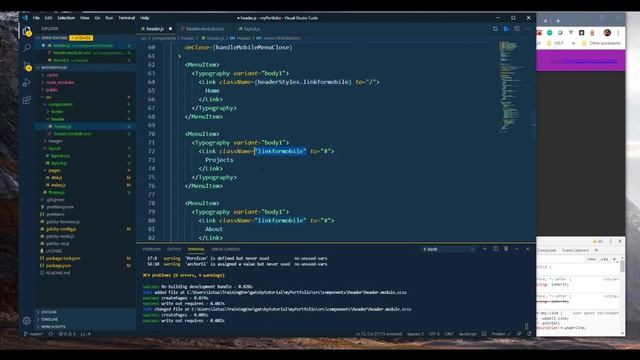
Task: Open the Extensions view
Action: click(27, 100)
